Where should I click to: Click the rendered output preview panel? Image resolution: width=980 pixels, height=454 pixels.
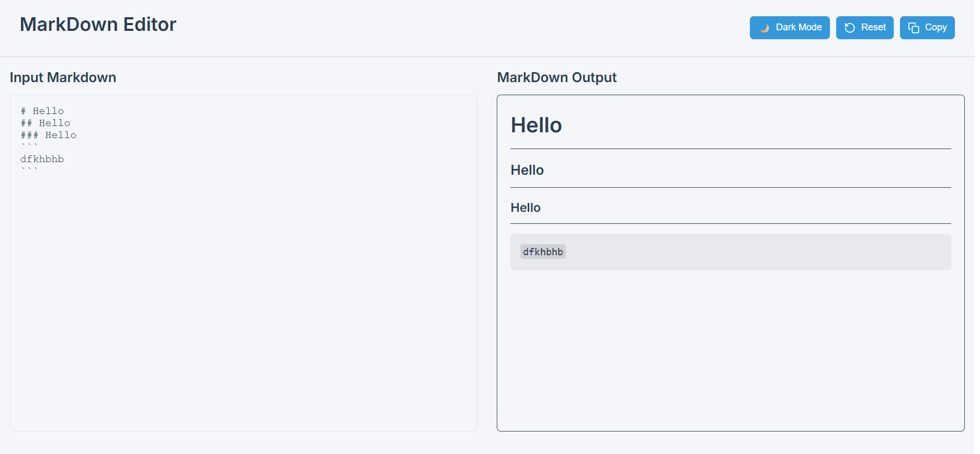[x=731, y=340]
